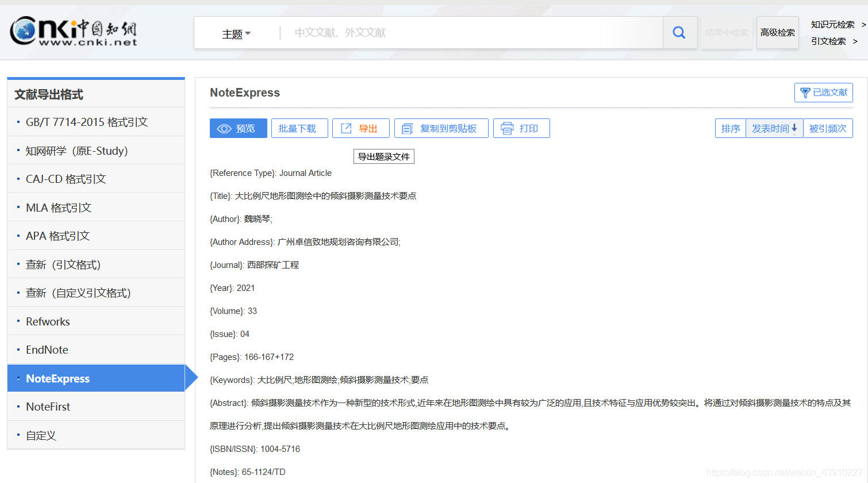The width and height of the screenshot is (868, 483).
Task: Select 知网研学 (原E-Study) format
Action: pos(96,151)
